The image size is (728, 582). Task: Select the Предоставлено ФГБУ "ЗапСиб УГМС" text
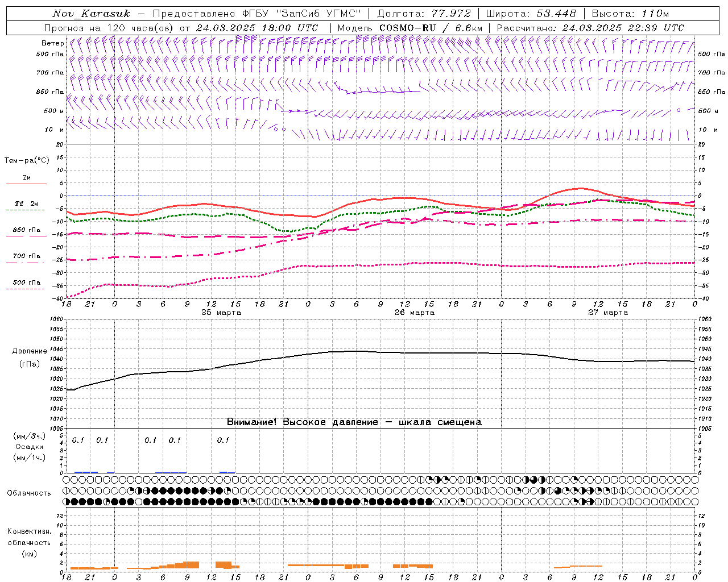258,14
